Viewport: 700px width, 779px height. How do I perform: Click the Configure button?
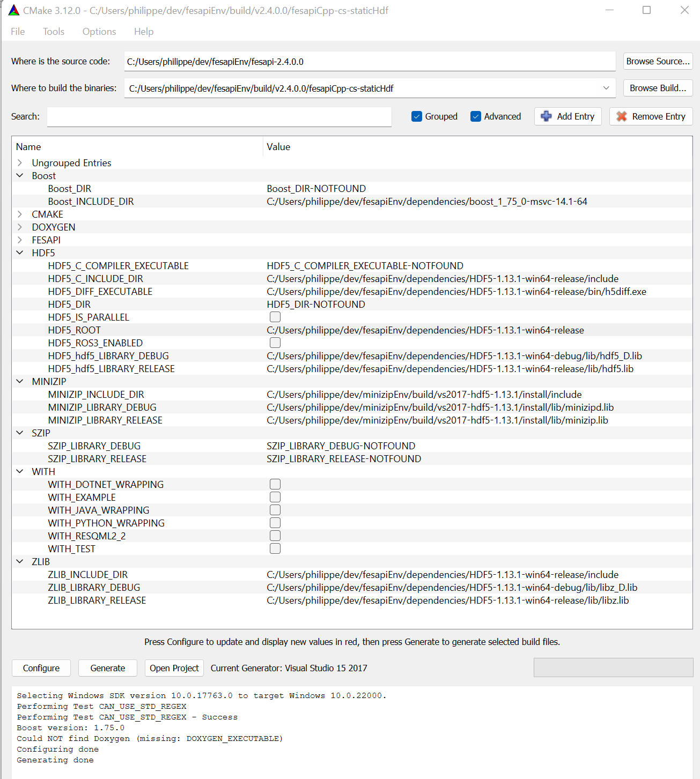pyautogui.click(x=41, y=668)
